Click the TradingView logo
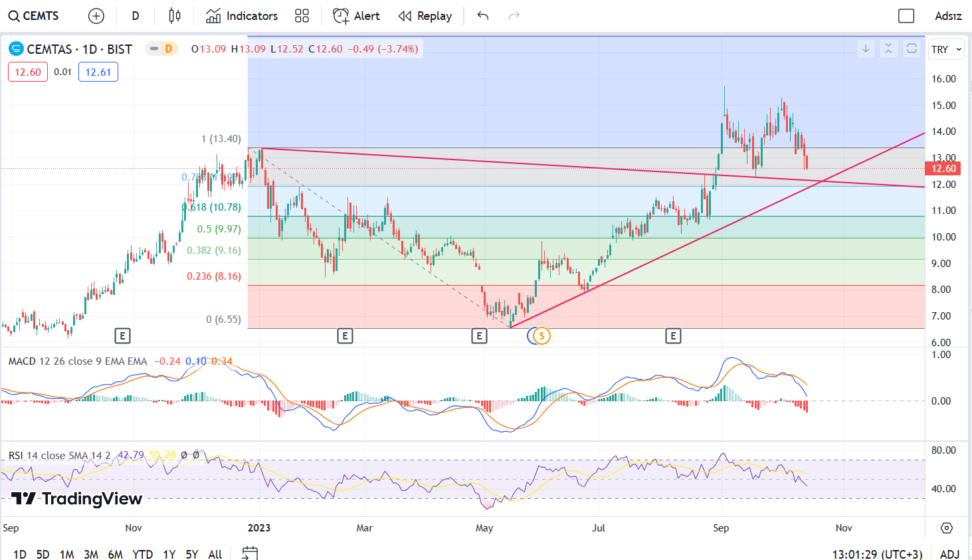This screenshot has height=560, width=972. 77,499
